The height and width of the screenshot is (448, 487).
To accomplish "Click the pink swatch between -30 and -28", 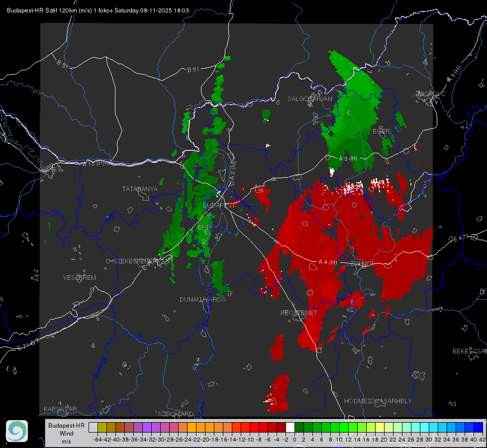I will point(165,427).
